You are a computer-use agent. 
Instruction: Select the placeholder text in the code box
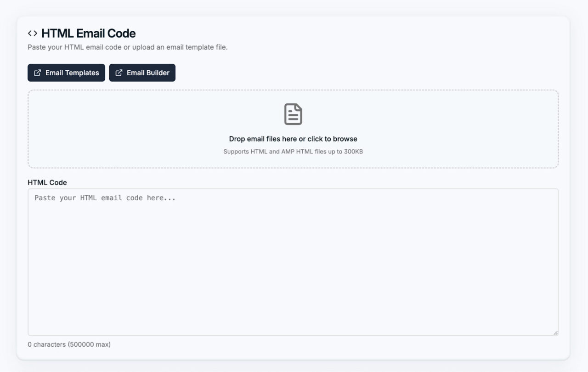coord(103,197)
